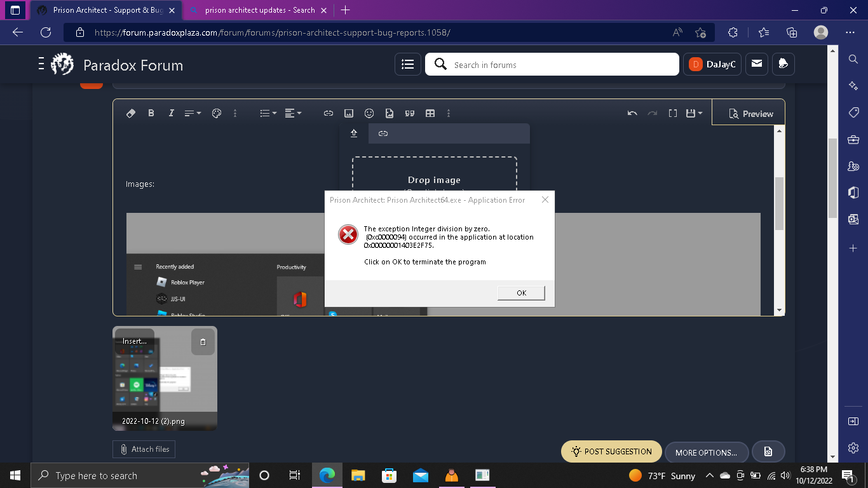Open forum alerts bell icon

[783, 64]
